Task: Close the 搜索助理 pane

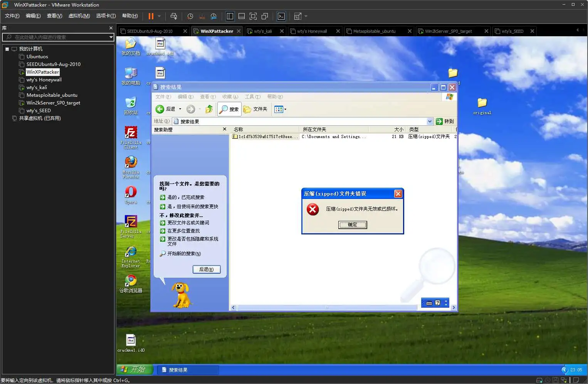Action: click(x=225, y=129)
